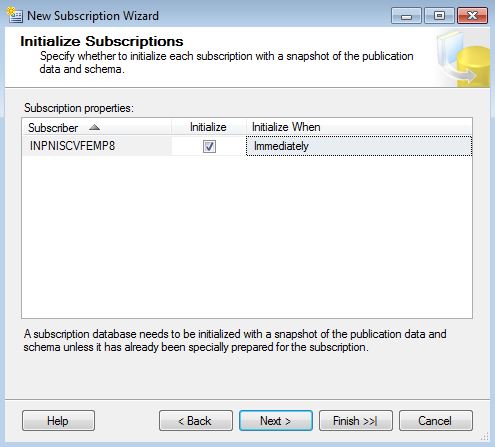Maximize the wizard window
This screenshot has height=447, width=495.
[x=439, y=16]
